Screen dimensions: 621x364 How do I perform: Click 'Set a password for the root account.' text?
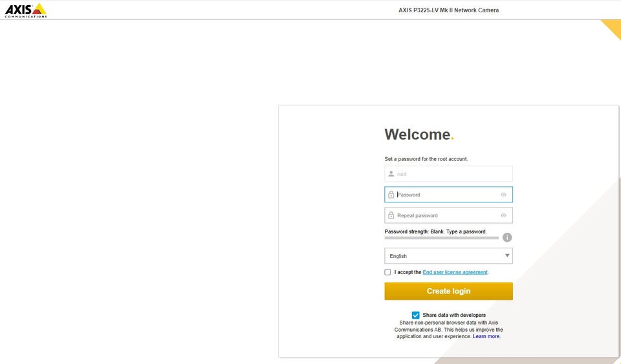pyautogui.click(x=426, y=159)
